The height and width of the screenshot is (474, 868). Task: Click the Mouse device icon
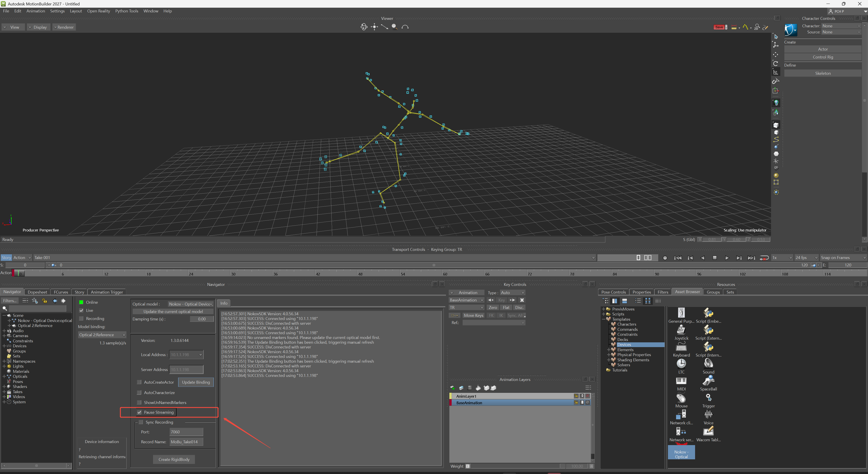pyautogui.click(x=681, y=398)
